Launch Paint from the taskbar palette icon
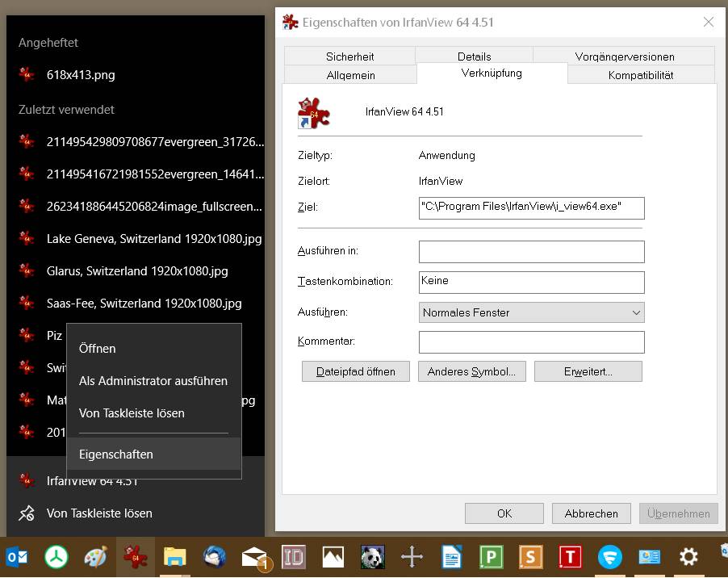The image size is (728, 578). tap(95, 557)
